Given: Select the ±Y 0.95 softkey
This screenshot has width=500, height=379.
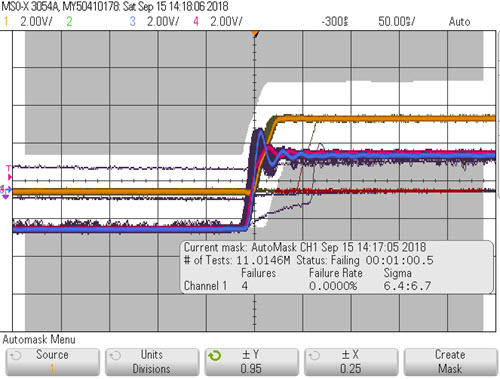Looking at the screenshot, I should point(252,362).
